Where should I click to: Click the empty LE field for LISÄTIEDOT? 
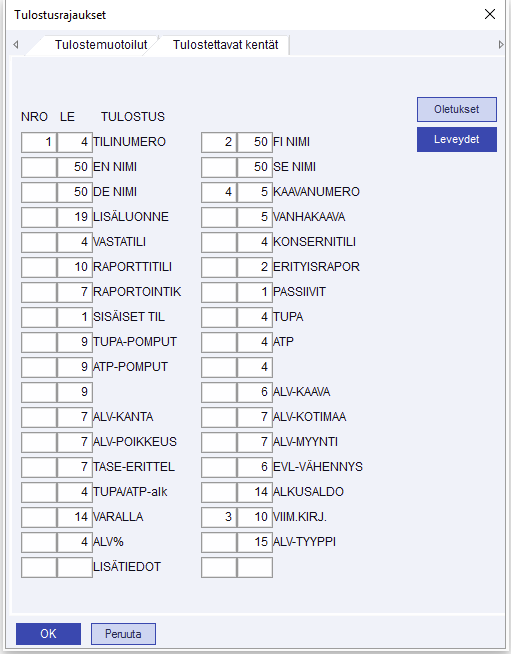(75, 567)
